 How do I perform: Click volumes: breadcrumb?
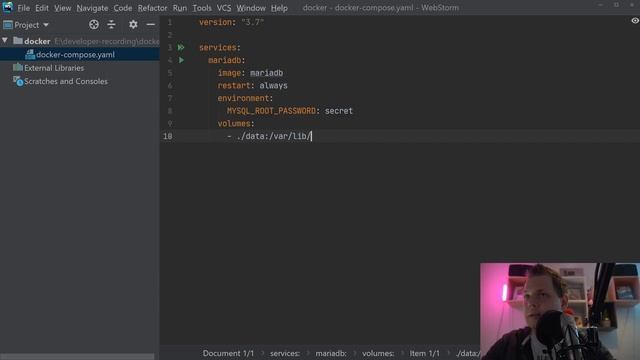(378, 353)
